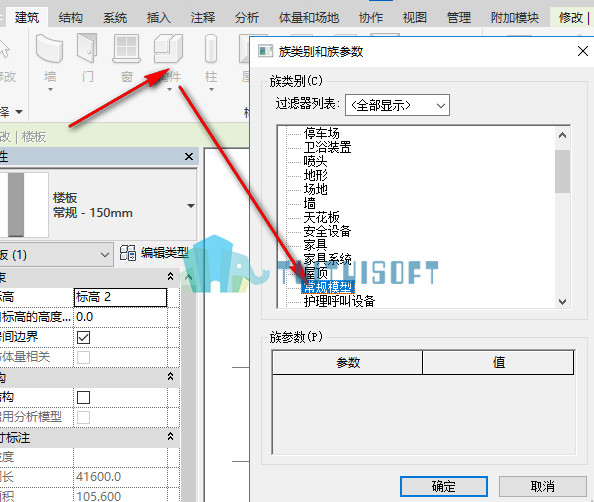594x502 pixels.
Task: Click the area value 105.600
Action: (x=120, y=496)
